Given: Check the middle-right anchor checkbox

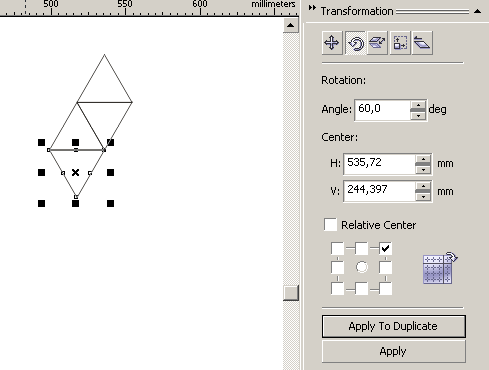Looking at the screenshot, I should 385,267.
